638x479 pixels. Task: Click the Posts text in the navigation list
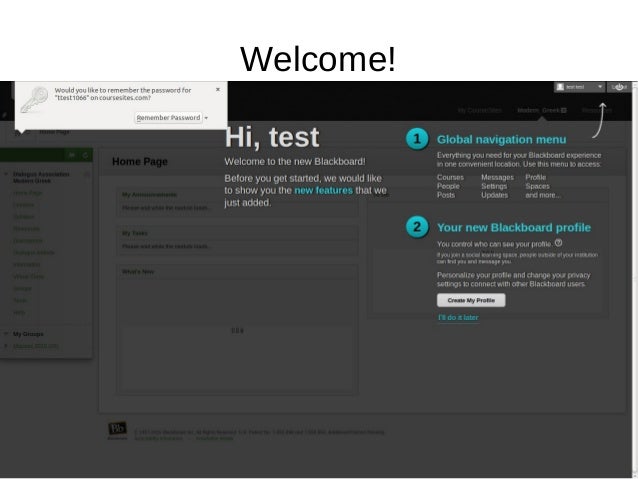pyautogui.click(x=446, y=195)
